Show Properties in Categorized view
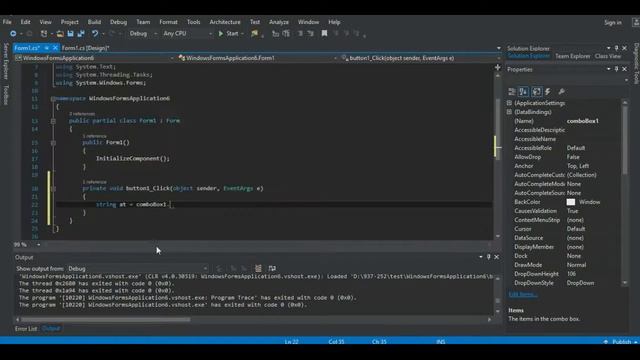The image size is (640, 360). point(512,91)
